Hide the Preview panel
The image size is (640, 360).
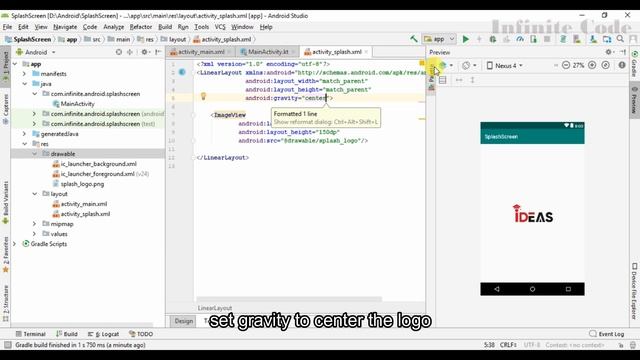coord(623,52)
